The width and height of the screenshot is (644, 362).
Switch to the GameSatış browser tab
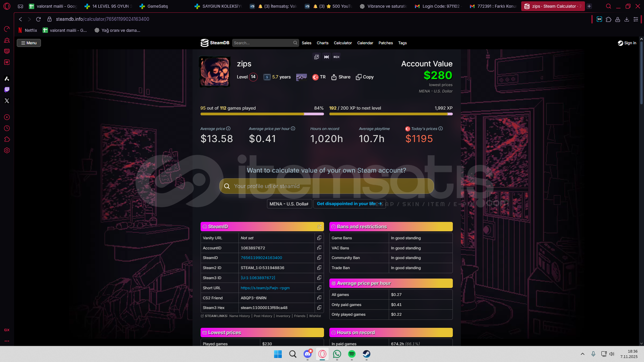click(x=158, y=6)
